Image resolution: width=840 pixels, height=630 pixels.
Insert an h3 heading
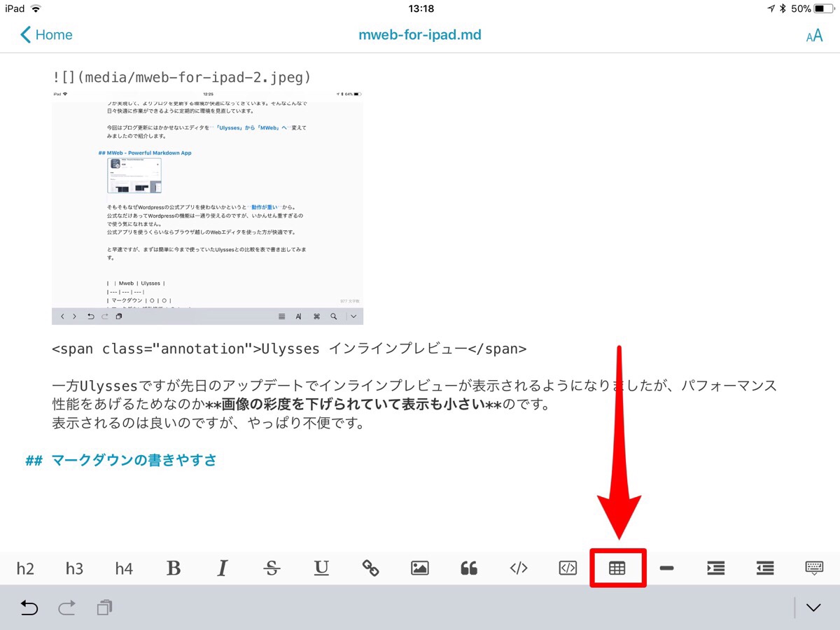click(x=74, y=568)
